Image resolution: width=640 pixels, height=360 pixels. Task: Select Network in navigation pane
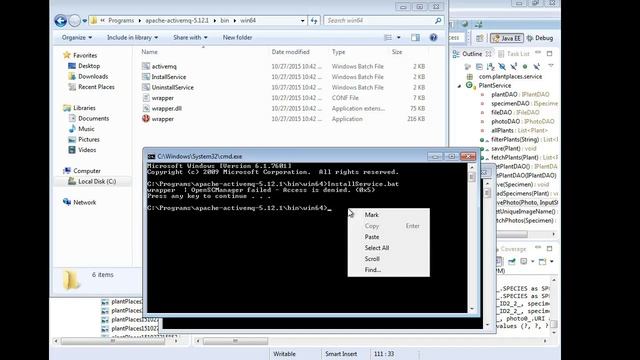pos(79,202)
